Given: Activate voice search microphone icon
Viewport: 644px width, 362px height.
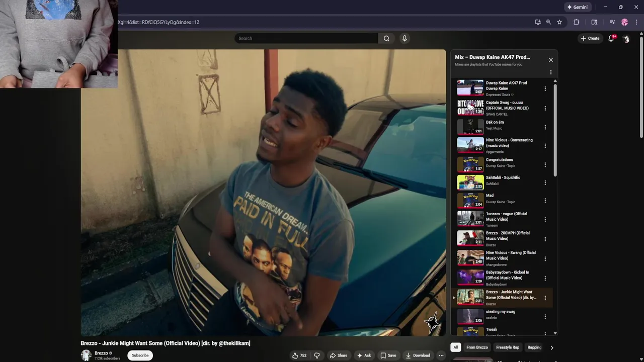Looking at the screenshot, I should click(x=405, y=38).
